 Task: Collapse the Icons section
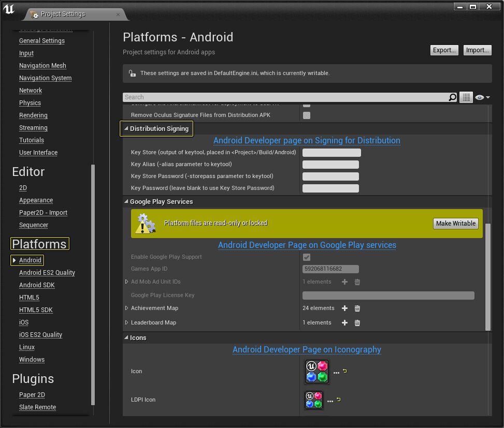[126, 338]
